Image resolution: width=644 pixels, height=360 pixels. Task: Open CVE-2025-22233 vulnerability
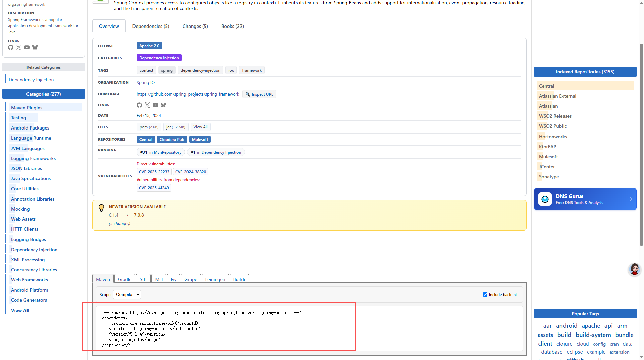point(154,172)
